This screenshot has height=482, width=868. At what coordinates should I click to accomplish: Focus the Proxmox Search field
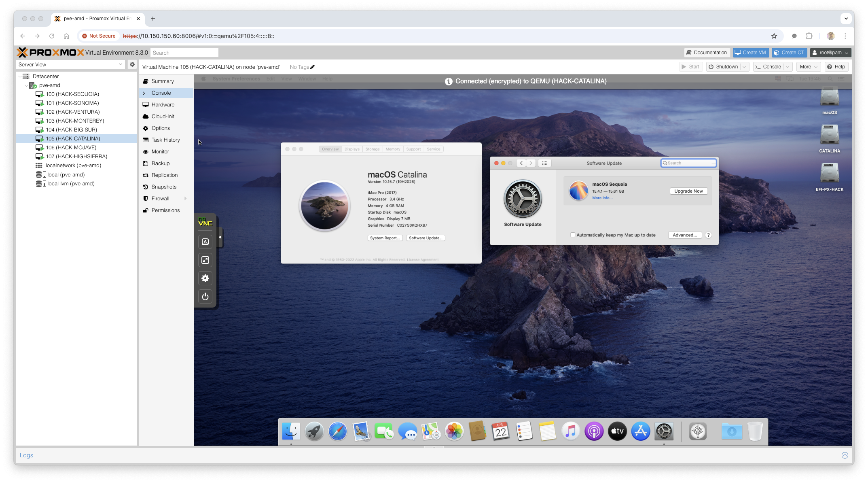click(x=184, y=53)
